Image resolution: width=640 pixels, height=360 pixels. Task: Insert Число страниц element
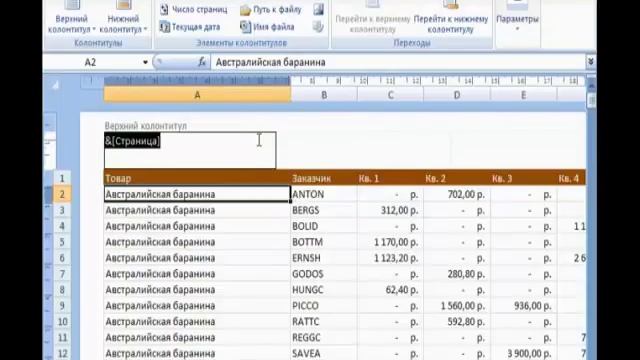click(x=193, y=10)
